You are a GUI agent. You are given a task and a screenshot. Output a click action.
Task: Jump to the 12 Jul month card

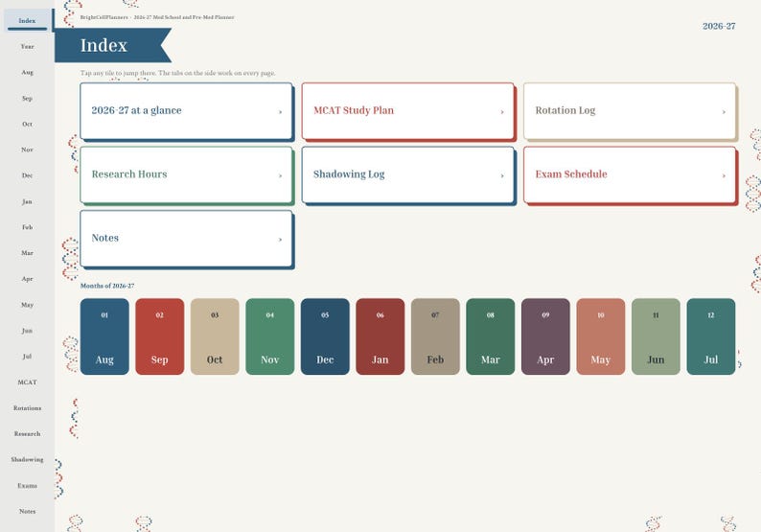pyautogui.click(x=711, y=336)
